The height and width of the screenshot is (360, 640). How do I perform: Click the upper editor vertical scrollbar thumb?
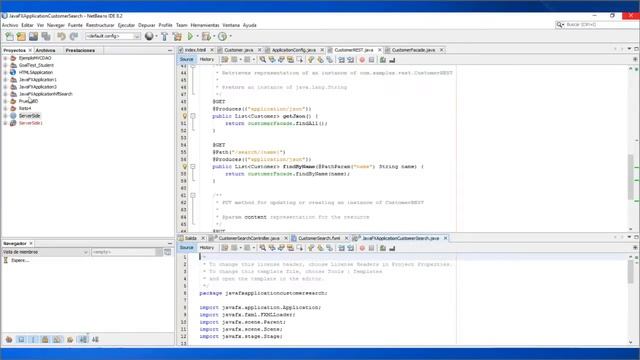coord(631,177)
